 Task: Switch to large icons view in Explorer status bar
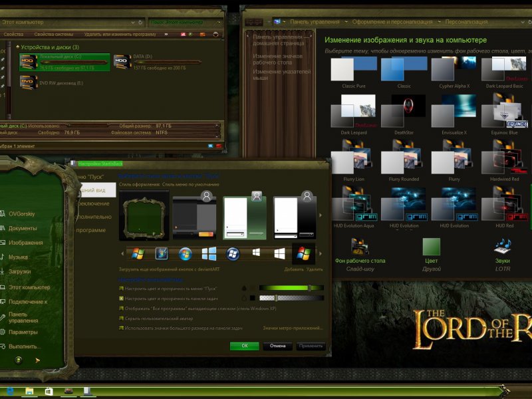(x=219, y=146)
